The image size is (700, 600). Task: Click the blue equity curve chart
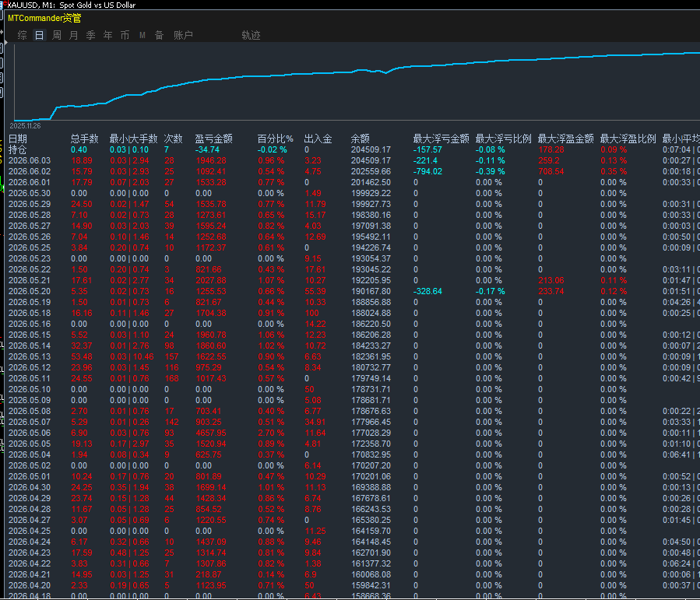[357, 82]
